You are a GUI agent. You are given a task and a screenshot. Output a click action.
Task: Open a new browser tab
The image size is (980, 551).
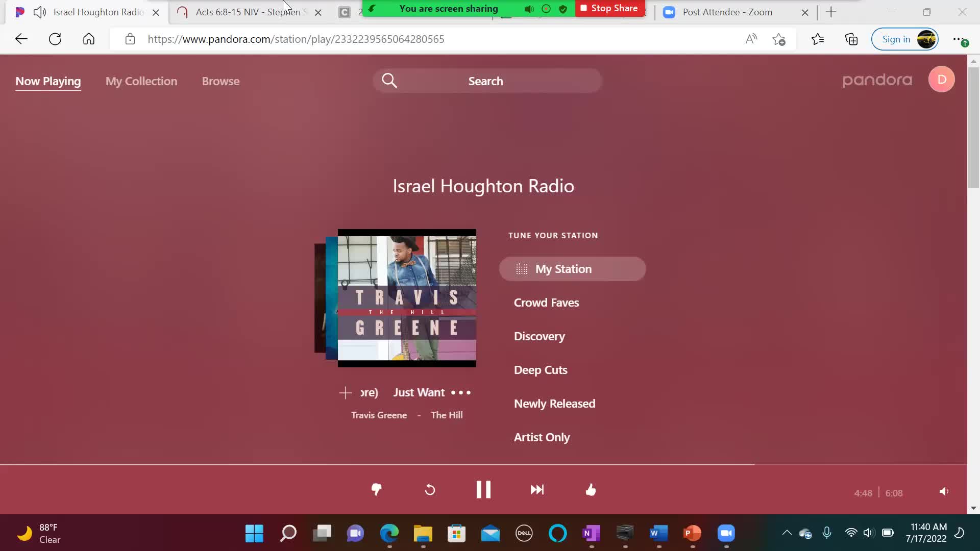[831, 12]
